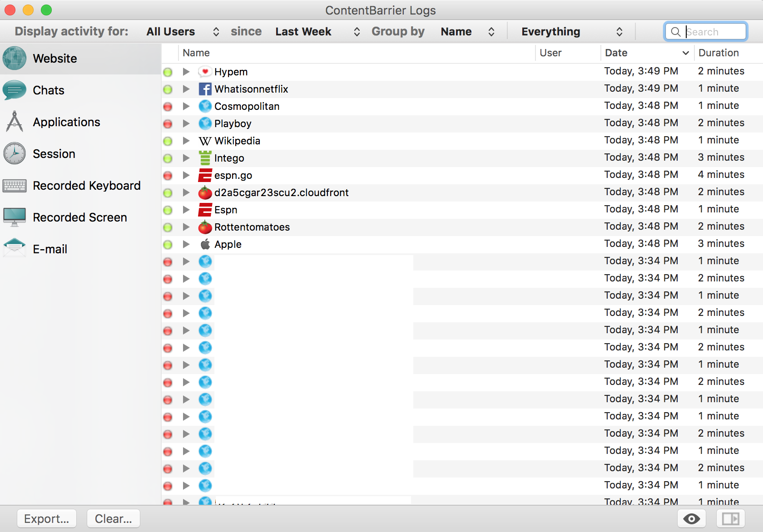The image size is (763, 532).
Task: Select the Espn entry text
Action: 226,210
